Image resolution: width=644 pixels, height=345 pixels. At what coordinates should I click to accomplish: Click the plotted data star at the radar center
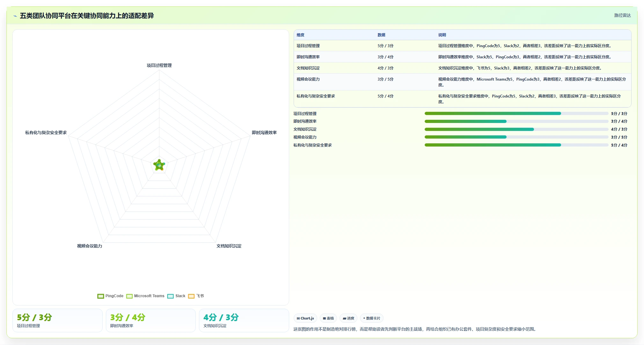tap(159, 165)
